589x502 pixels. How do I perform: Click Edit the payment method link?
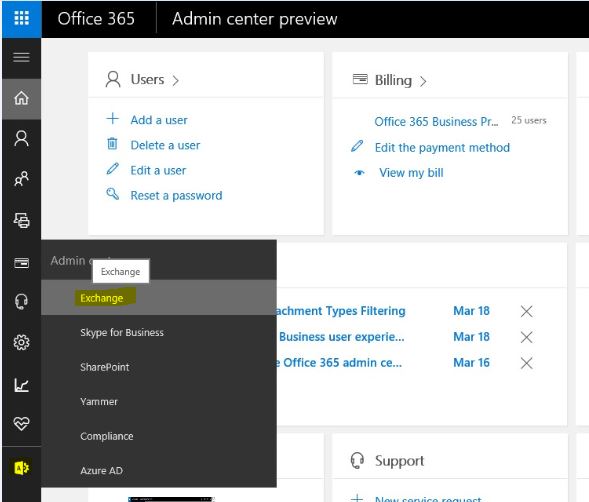[x=442, y=147]
